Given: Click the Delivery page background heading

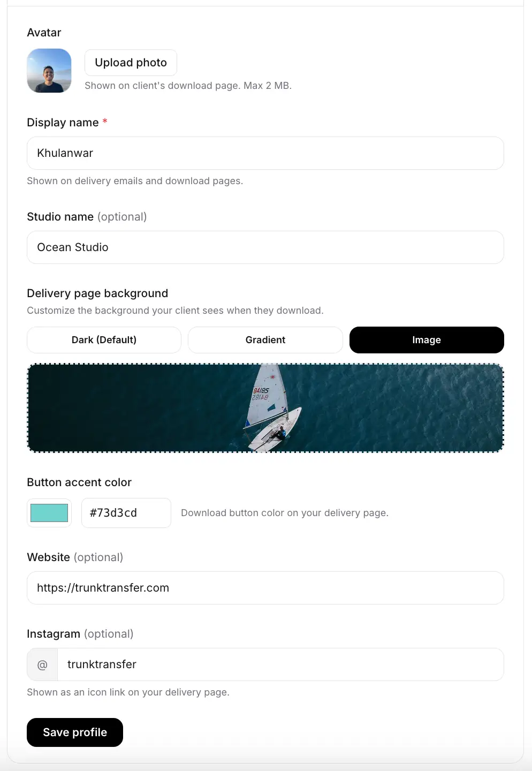Looking at the screenshot, I should pyautogui.click(x=97, y=293).
